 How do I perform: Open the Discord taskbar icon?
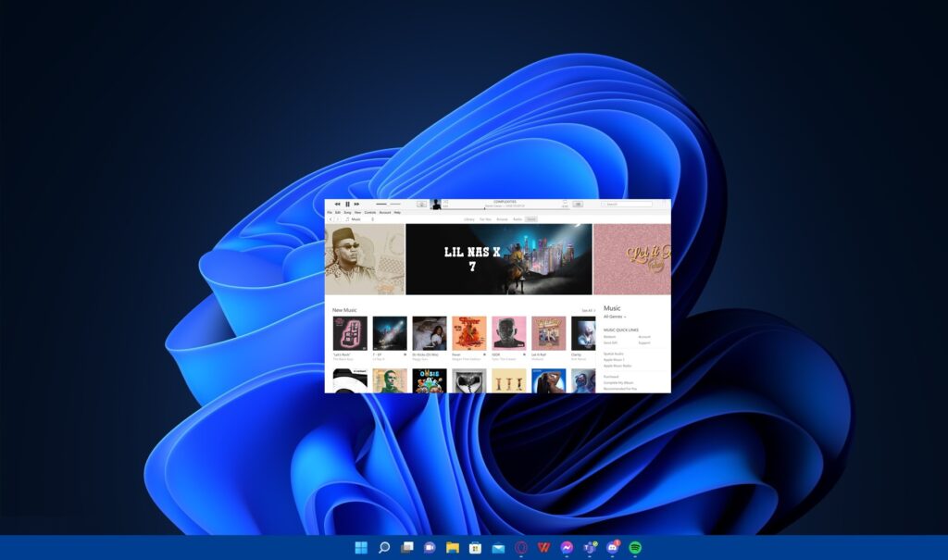[613, 548]
